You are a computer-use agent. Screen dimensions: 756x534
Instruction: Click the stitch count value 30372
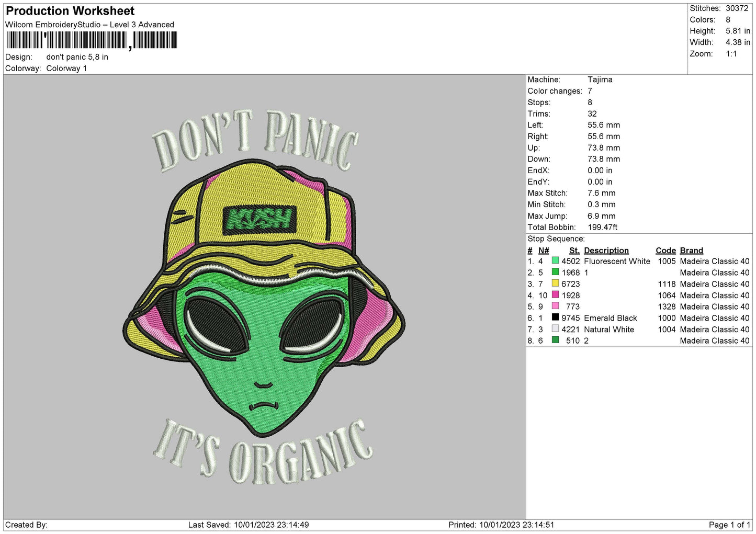coord(737,8)
